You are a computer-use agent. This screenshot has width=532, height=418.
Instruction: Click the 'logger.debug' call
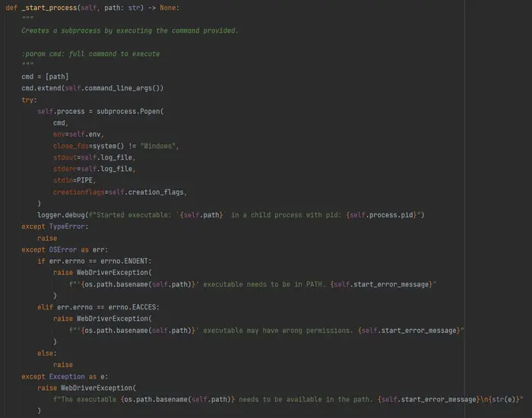[61, 215]
